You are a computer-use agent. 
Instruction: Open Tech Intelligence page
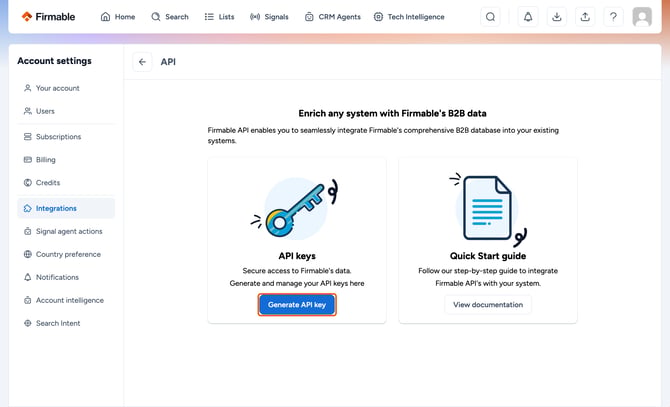(409, 17)
